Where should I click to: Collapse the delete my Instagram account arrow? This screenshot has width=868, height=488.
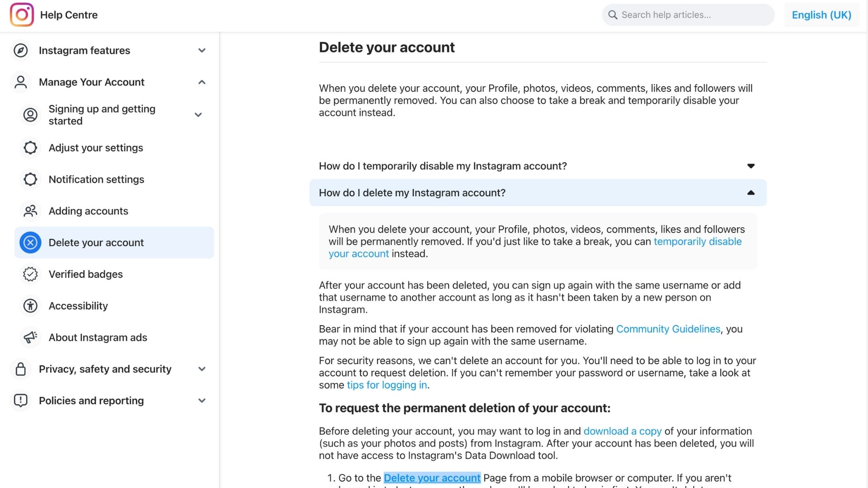pyautogui.click(x=751, y=192)
